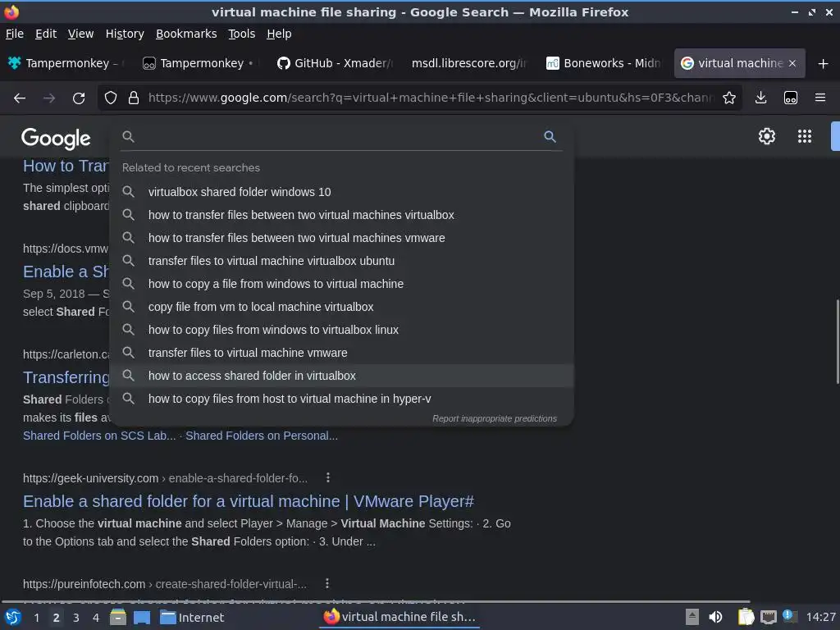840x630 pixels.
Task: Open Enable a shared folder VMware Player result
Action: point(248,501)
